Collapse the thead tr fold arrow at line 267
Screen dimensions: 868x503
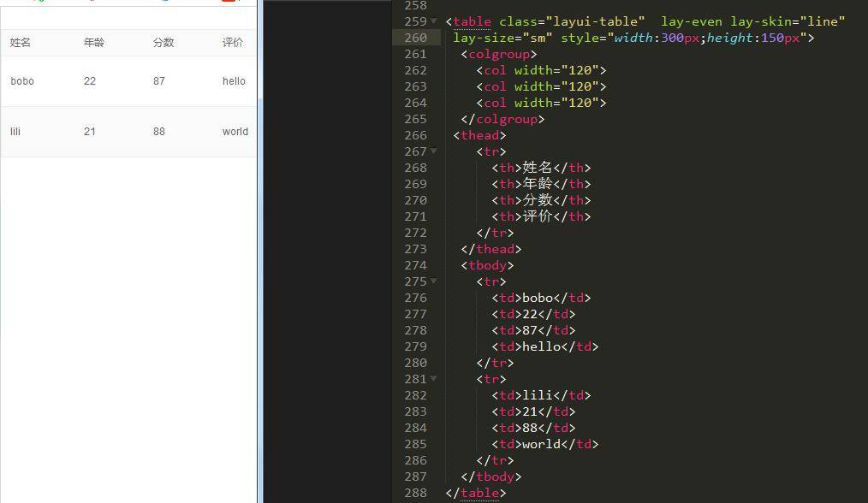(x=433, y=151)
